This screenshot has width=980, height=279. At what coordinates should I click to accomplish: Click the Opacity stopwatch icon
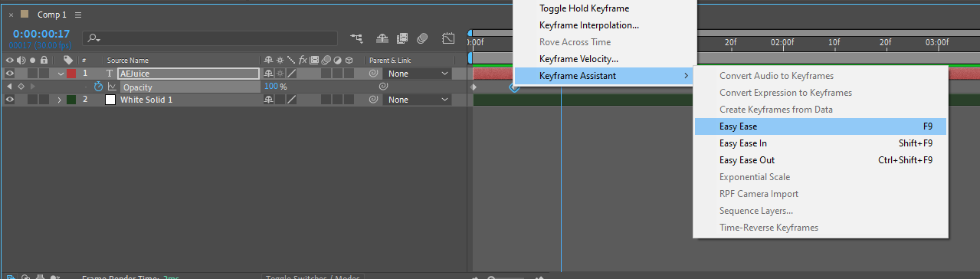click(99, 87)
